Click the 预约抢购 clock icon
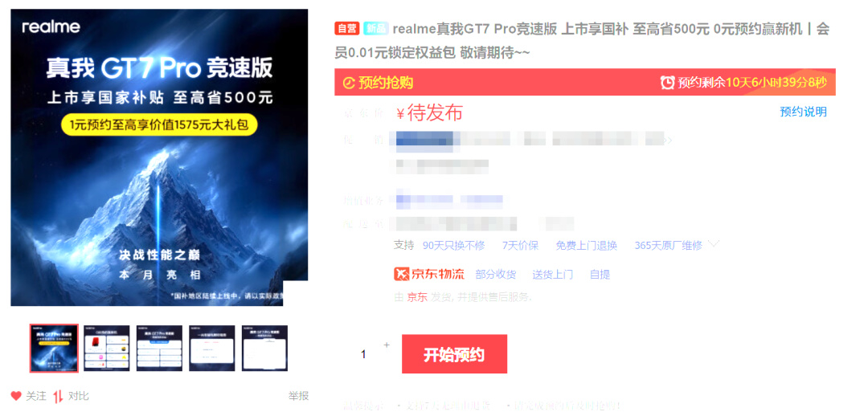 coord(349,84)
